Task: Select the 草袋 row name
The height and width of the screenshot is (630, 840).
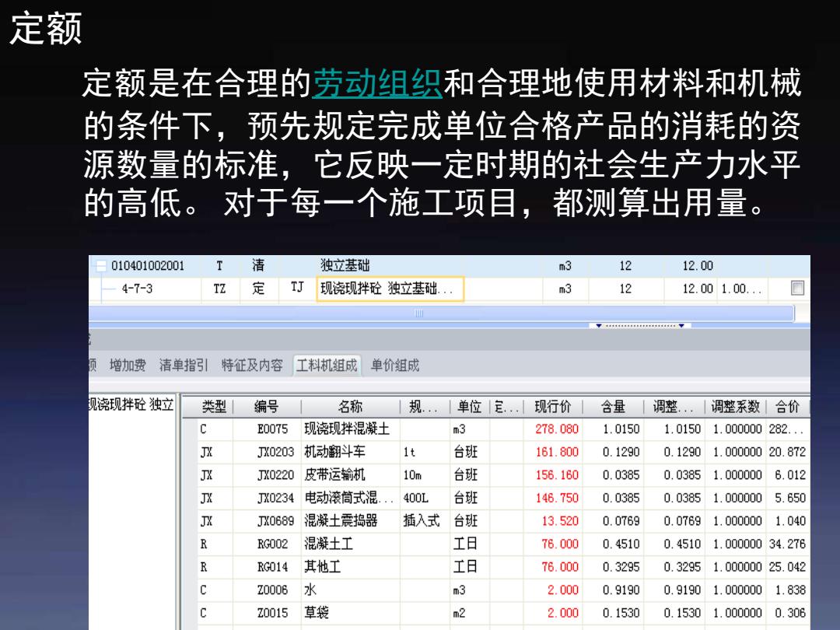Action: pyautogui.click(x=316, y=613)
